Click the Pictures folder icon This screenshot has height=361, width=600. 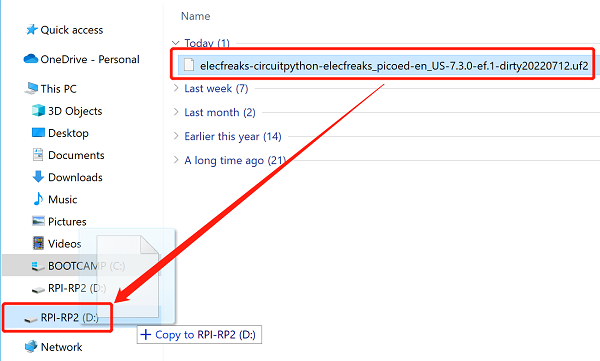tap(38, 221)
